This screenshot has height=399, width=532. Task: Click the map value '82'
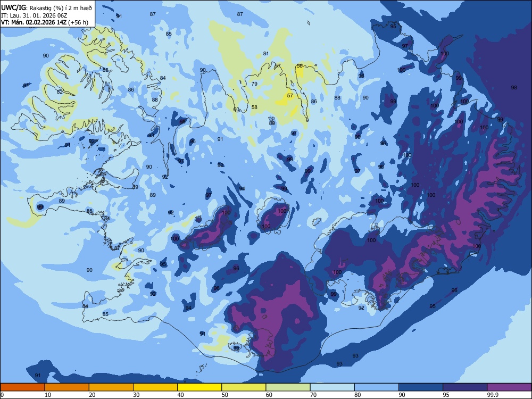coord(60,92)
